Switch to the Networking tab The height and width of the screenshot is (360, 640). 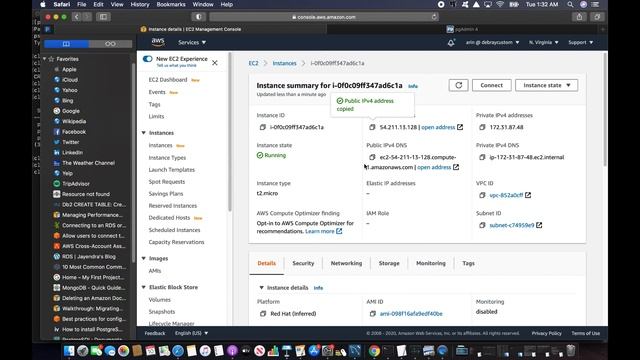(346, 263)
